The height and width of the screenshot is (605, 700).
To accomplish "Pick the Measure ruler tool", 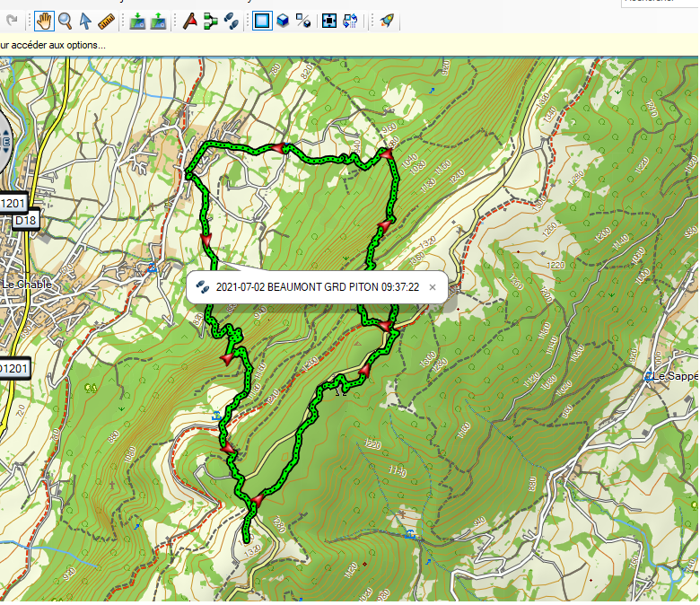I will pyautogui.click(x=106, y=20).
